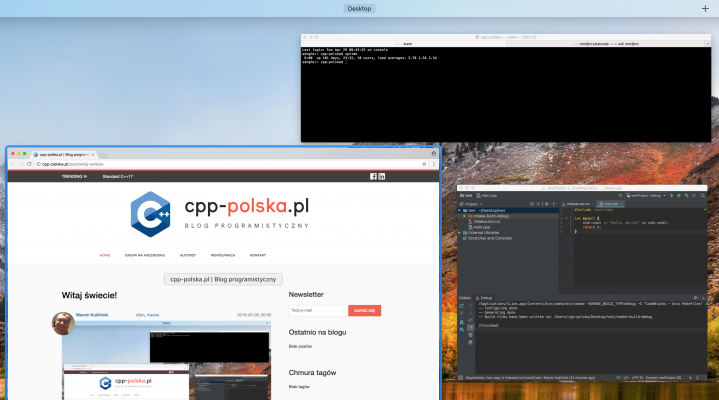The height and width of the screenshot is (400, 719).
Task: Open the KONTAKT menu item
Action: (x=258, y=254)
